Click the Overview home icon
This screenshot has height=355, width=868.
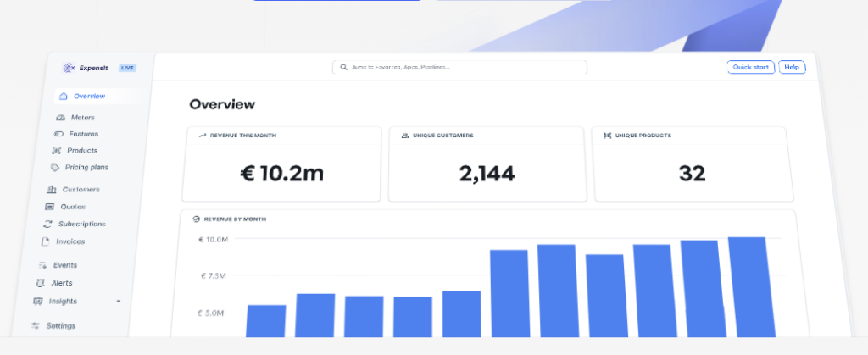pos(64,97)
